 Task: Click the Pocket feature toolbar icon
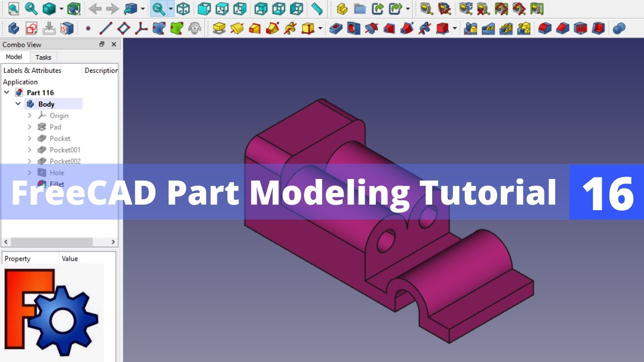tap(336, 28)
